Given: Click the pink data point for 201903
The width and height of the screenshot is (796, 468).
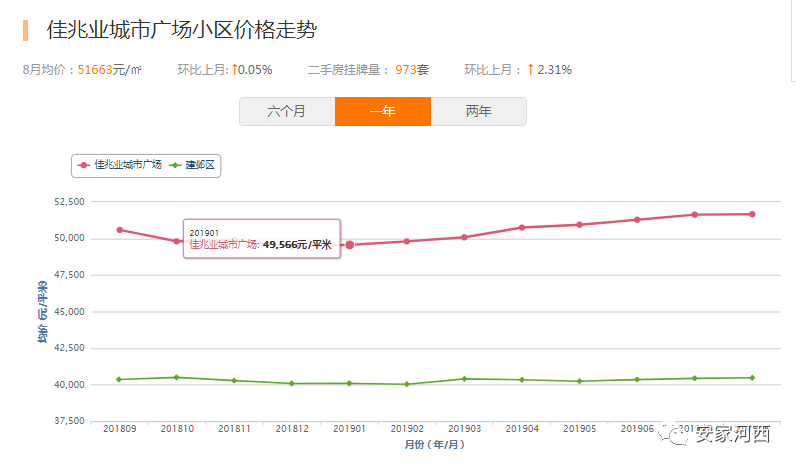Looking at the screenshot, I should tap(465, 237).
